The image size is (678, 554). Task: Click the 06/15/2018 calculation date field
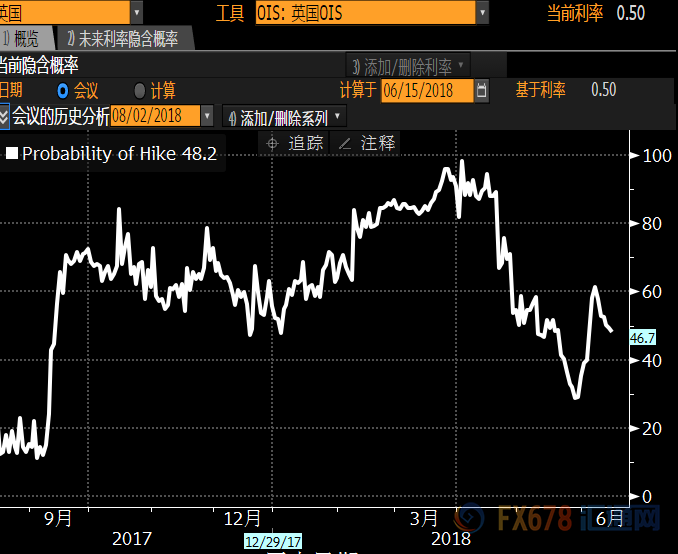coord(425,91)
